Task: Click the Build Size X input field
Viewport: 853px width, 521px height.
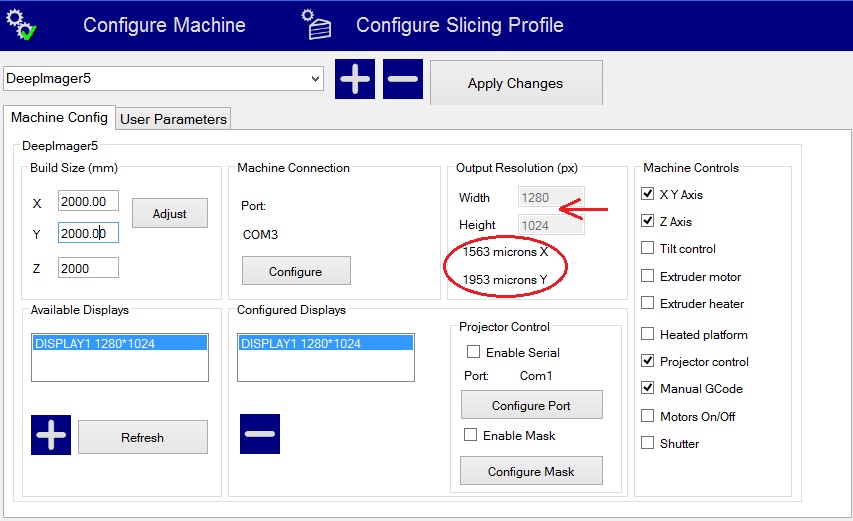Action: click(x=88, y=203)
